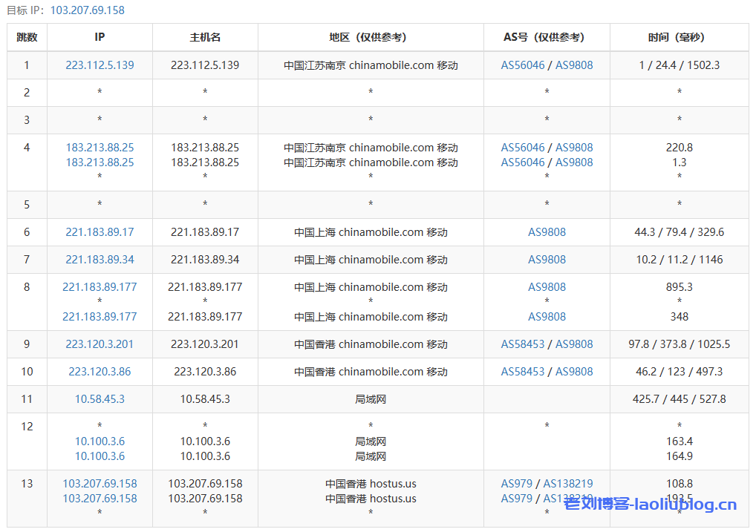Screen dimensions: 756x532
Task: Click AS56046 link at hop 1
Action: coord(524,65)
